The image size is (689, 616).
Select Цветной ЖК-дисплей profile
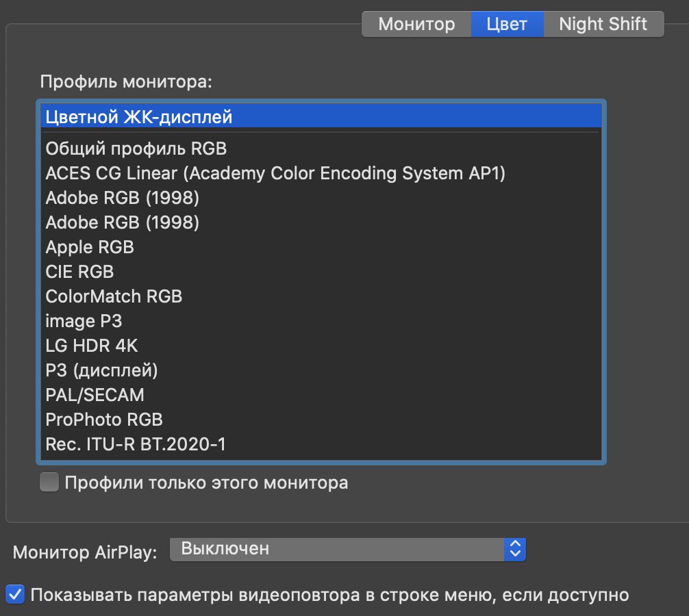pos(321,117)
